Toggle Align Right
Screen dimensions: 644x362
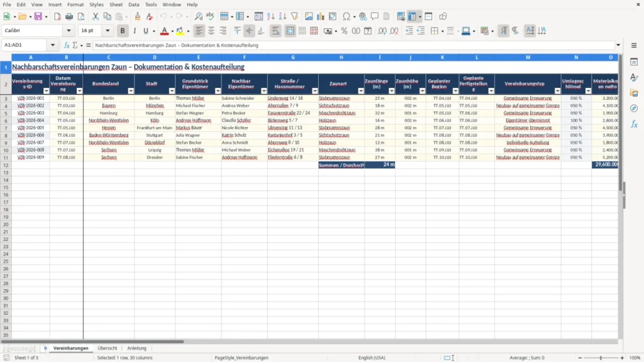tap(223, 31)
